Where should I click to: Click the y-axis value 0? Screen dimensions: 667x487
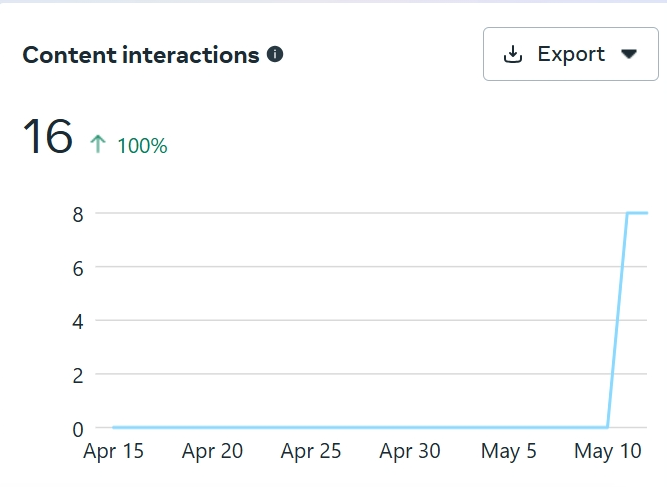[76, 429]
